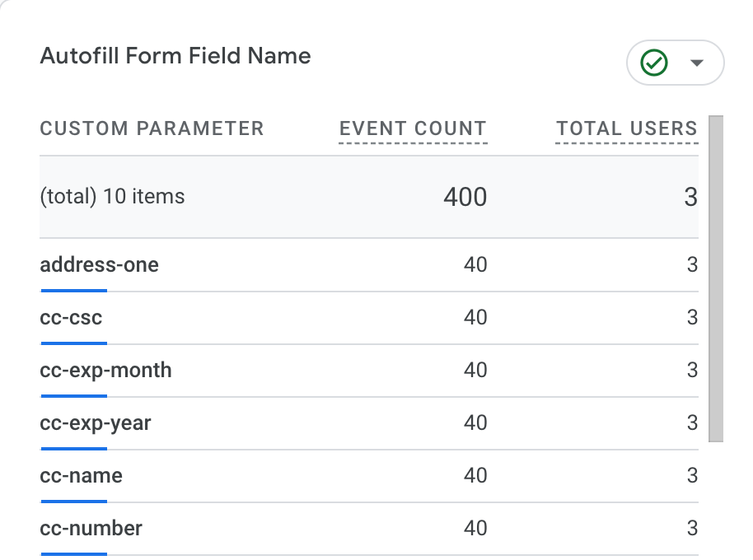This screenshot has width=753, height=560.
Task: Open the card status dropdown arrow
Action: point(695,63)
